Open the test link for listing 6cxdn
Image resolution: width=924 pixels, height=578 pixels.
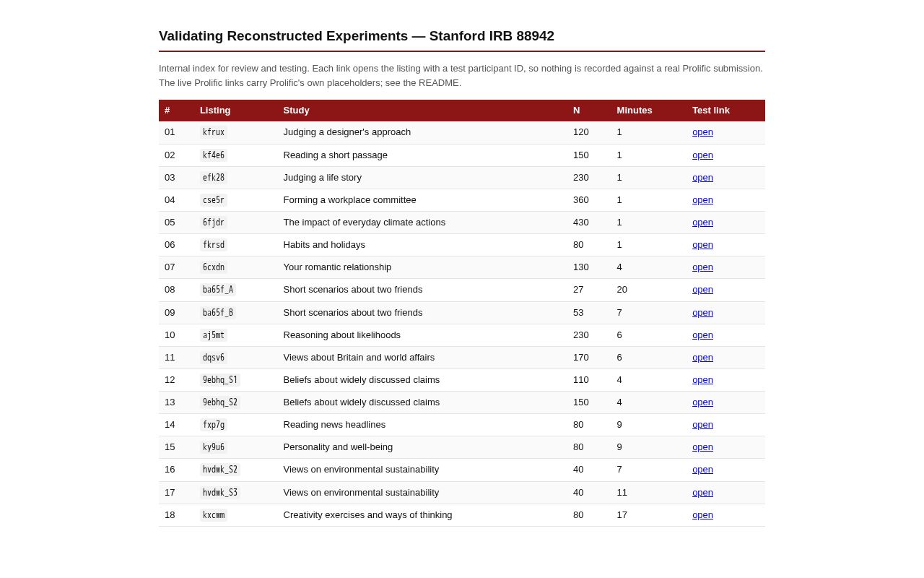tap(702, 267)
